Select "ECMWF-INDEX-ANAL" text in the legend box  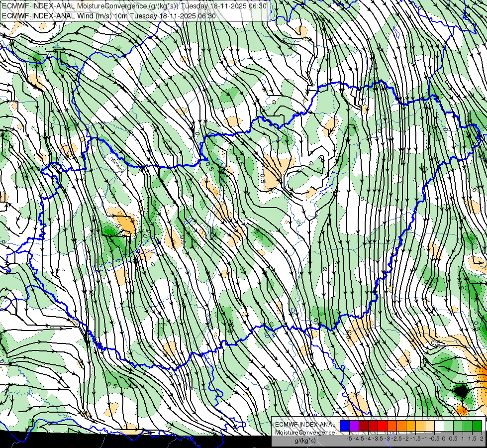click(305, 425)
